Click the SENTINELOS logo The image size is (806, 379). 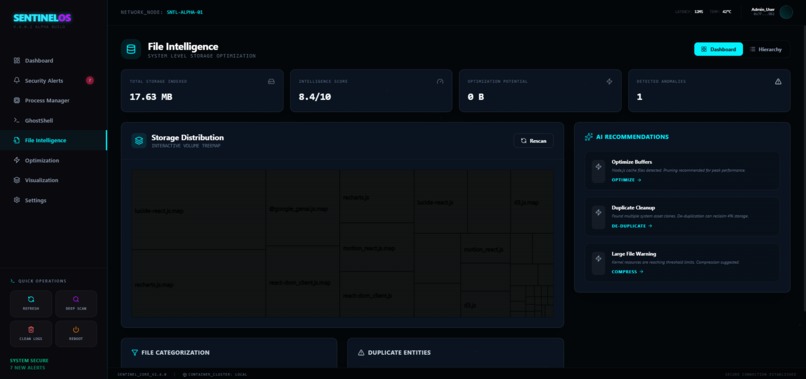[x=42, y=18]
